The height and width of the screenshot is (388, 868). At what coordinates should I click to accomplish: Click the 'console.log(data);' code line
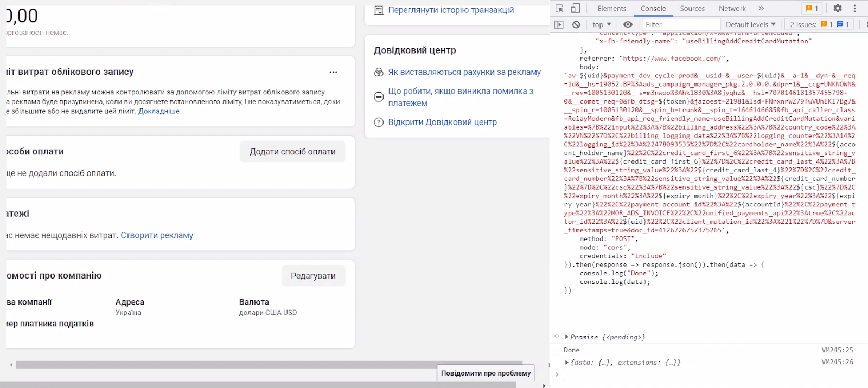point(615,282)
